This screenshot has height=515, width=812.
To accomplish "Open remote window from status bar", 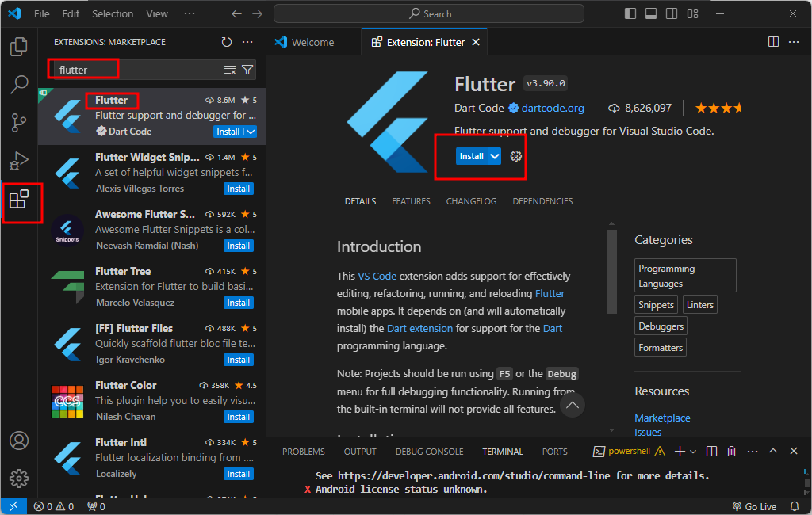I will point(14,506).
